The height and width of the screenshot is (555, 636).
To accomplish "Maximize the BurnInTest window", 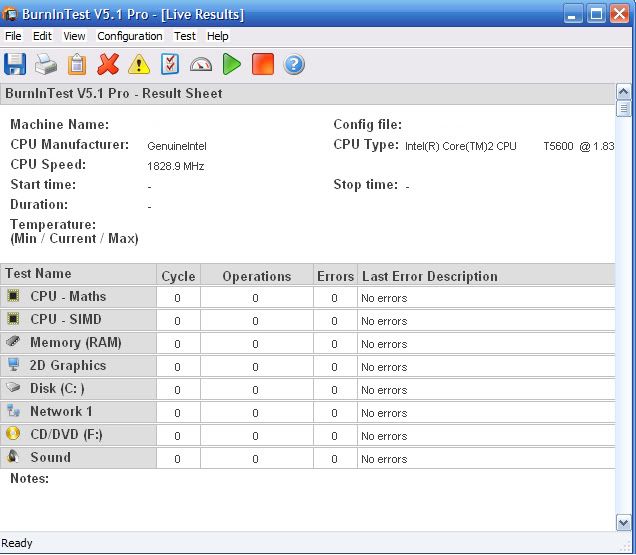I will click(x=596, y=14).
